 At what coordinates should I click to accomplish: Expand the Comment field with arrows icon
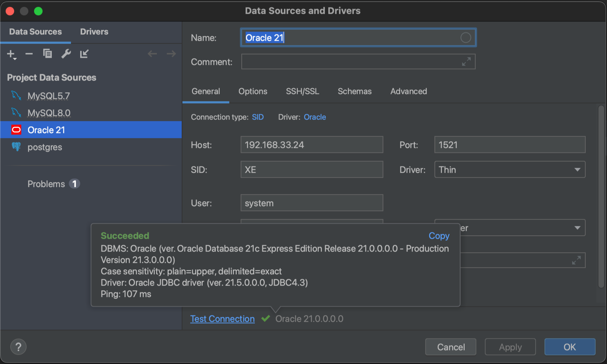click(x=466, y=62)
